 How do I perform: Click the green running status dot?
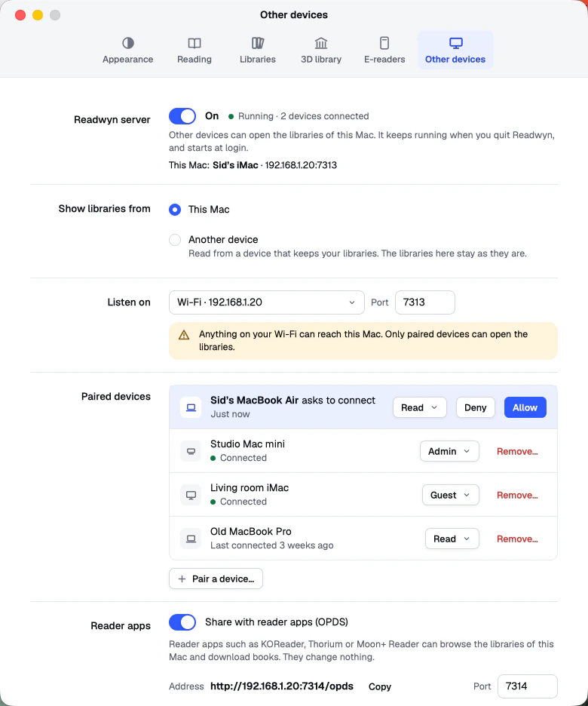pyautogui.click(x=231, y=117)
